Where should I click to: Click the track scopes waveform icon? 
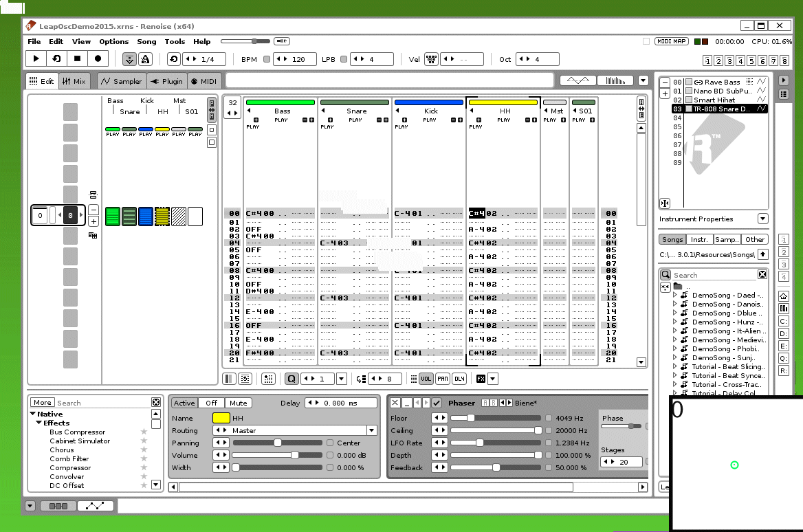[x=577, y=80]
